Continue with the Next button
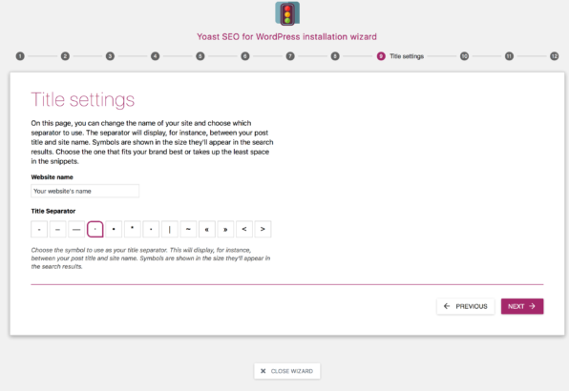The height and width of the screenshot is (392, 569). [x=522, y=306]
